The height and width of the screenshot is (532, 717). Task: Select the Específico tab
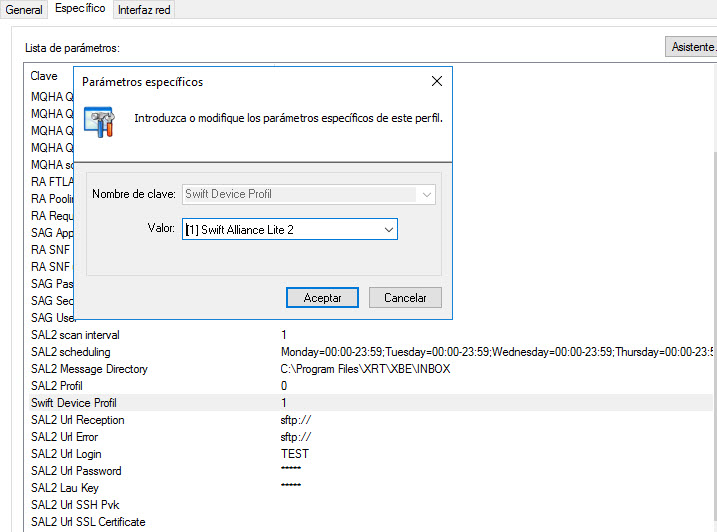coord(80,9)
